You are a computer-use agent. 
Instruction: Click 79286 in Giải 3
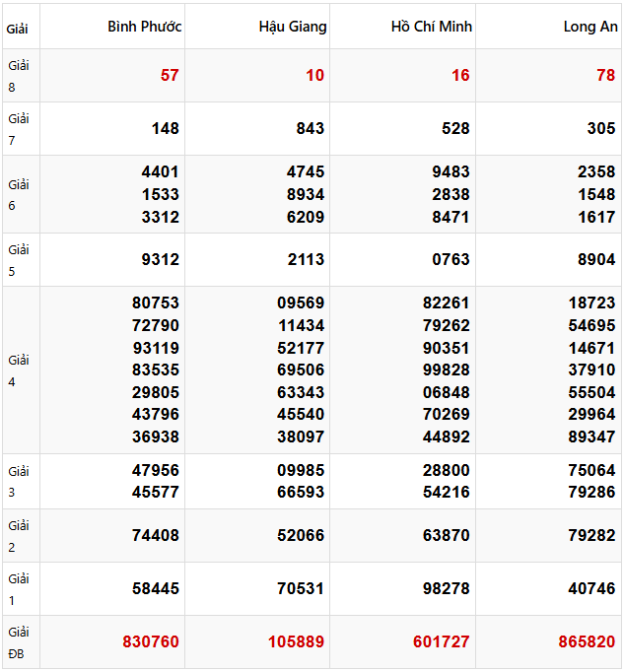591,492
